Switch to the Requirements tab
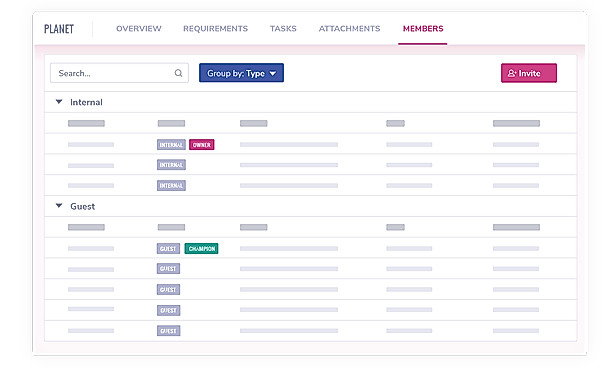 215,29
